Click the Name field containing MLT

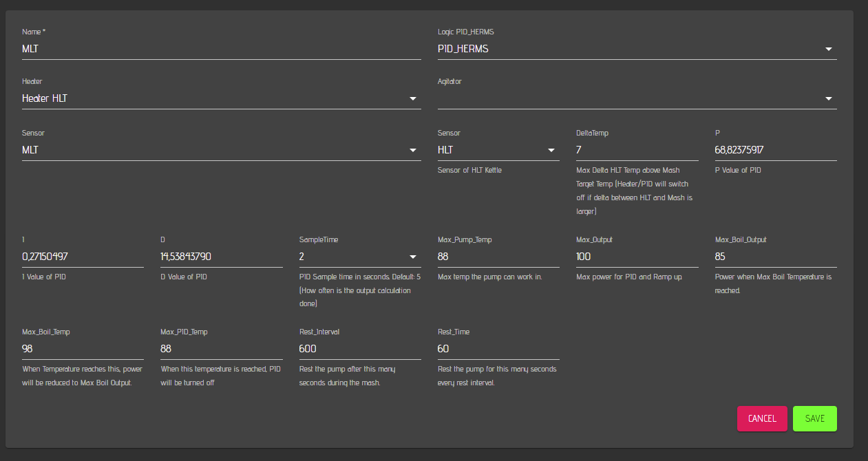[220, 49]
